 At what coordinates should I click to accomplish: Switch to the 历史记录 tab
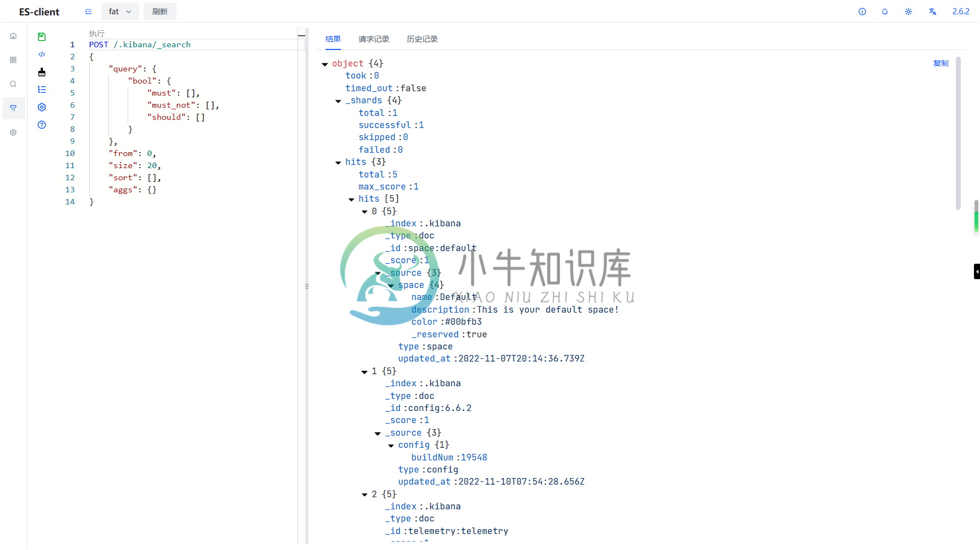pos(422,39)
